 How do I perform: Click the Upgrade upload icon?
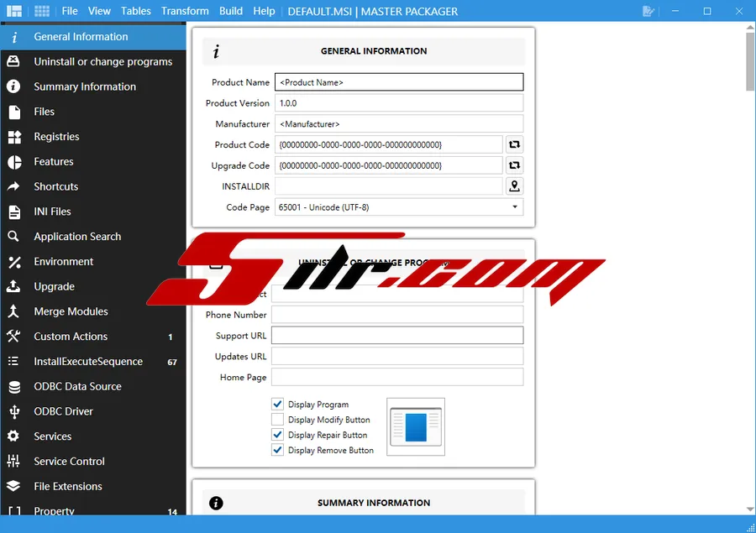pyautogui.click(x=13, y=286)
